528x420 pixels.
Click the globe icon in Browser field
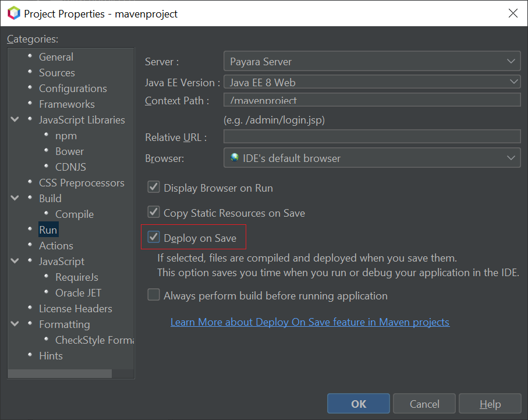point(235,158)
